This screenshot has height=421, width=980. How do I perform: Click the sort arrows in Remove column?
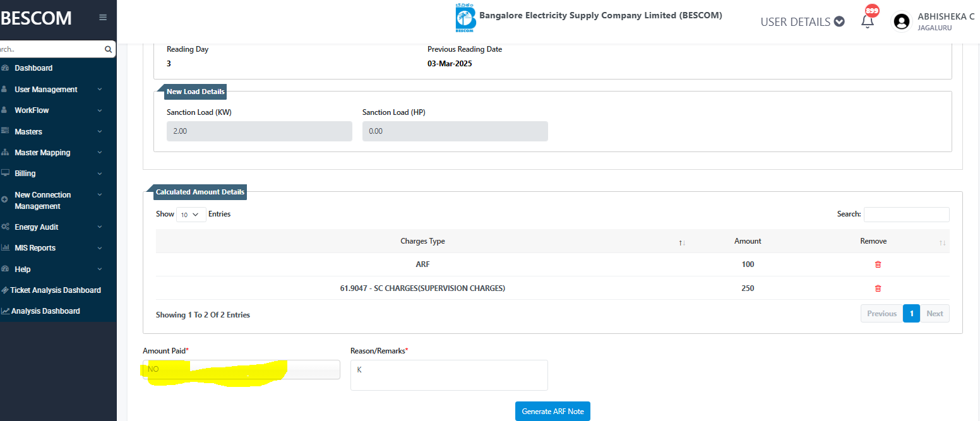point(942,243)
